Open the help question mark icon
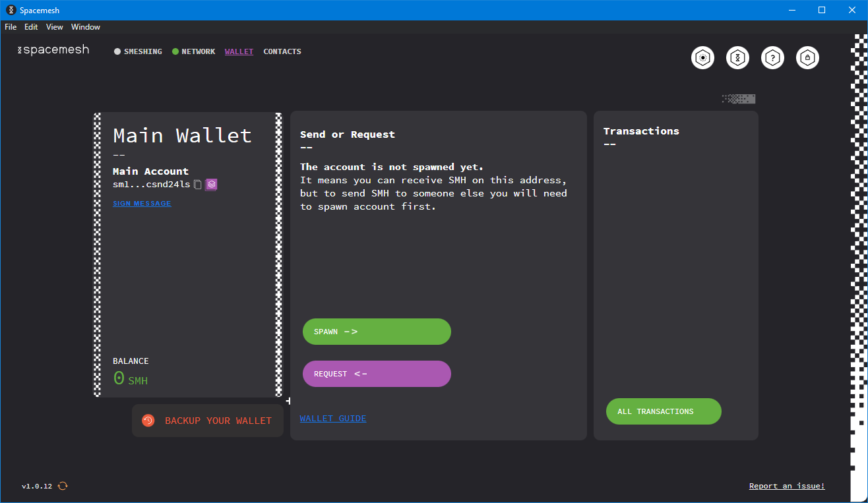 tap(773, 58)
